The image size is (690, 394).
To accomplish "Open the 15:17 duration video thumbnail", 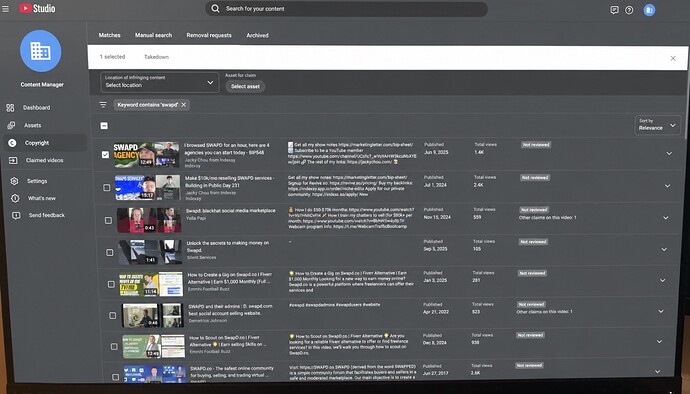I will click(x=147, y=188).
